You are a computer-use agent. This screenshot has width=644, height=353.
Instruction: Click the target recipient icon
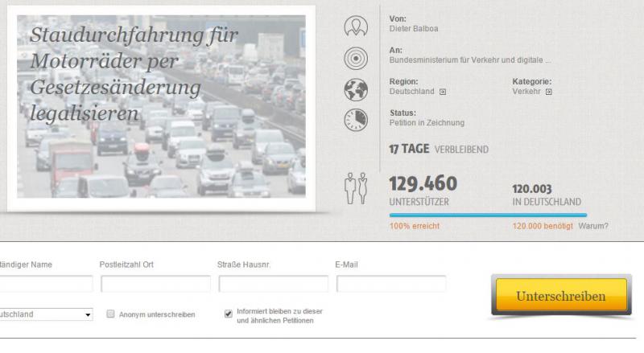[x=356, y=58]
